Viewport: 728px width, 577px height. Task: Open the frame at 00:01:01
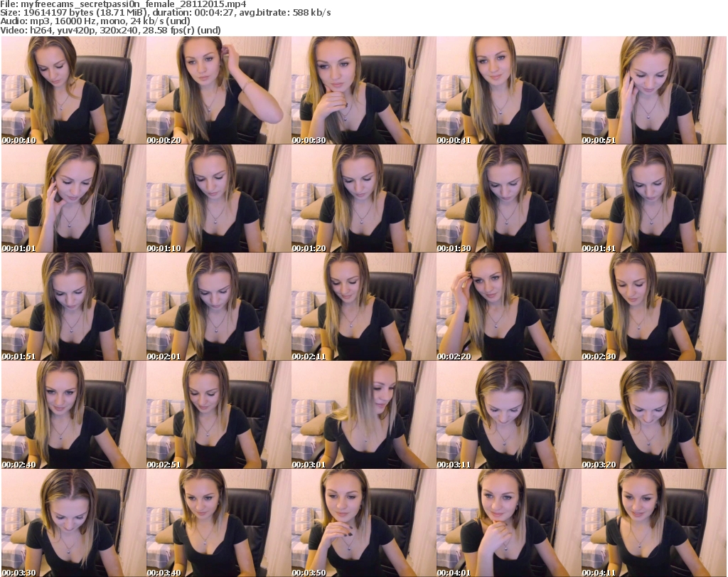pos(73,198)
